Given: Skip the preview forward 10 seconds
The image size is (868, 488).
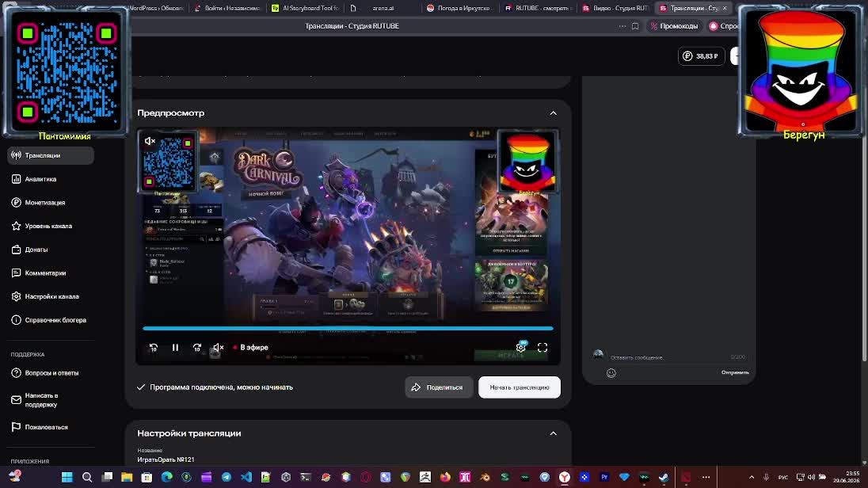Looking at the screenshot, I should click(196, 348).
